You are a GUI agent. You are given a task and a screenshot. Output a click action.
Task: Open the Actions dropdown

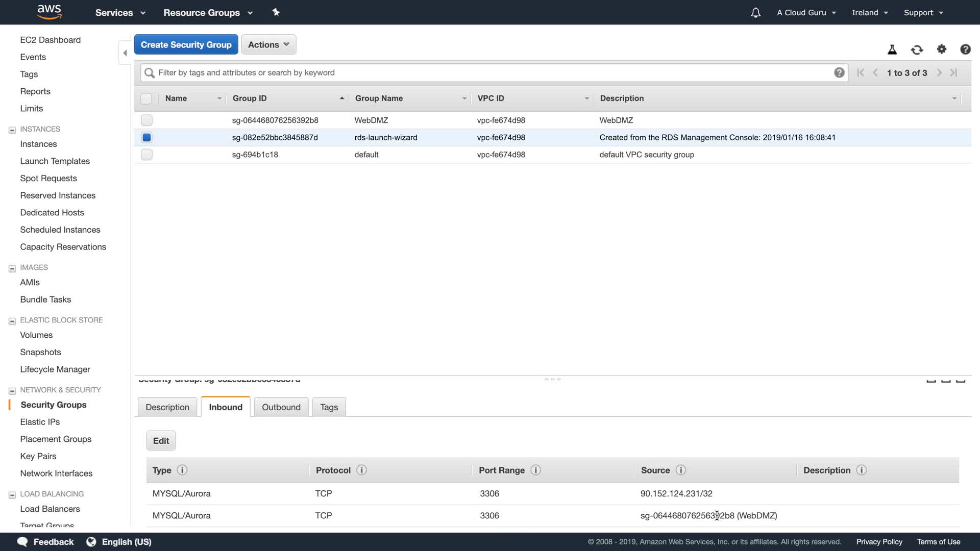(268, 44)
